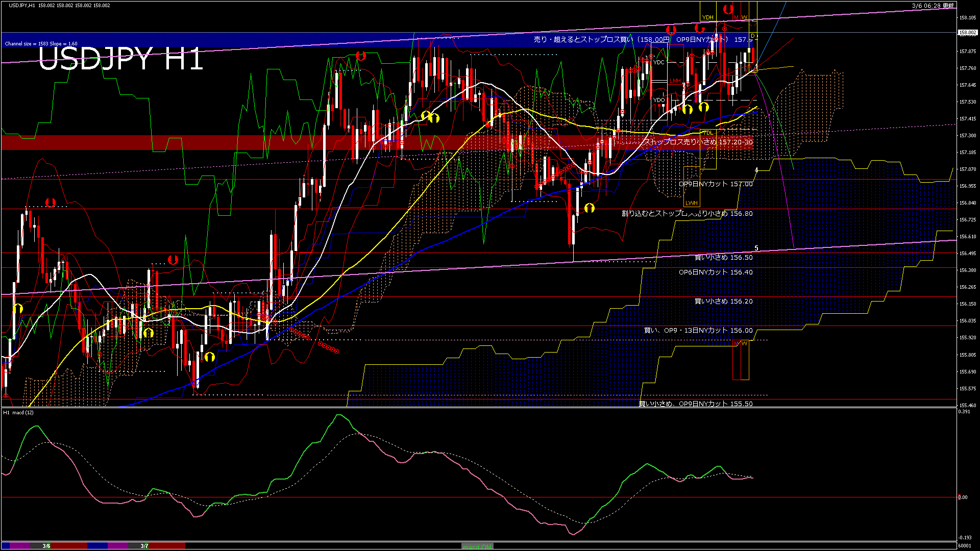Click the 3/6 06:28 更新 timestamp
Viewport: 980px width, 551px height.
pyautogui.click(x=933, y=5)
